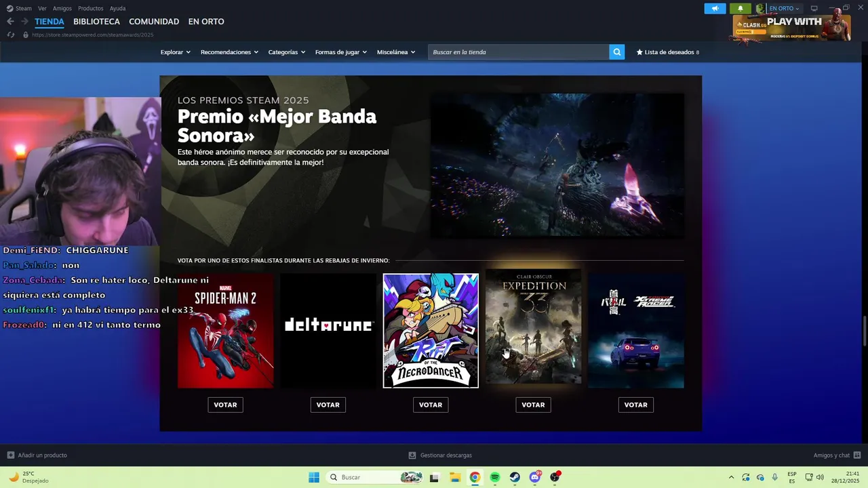The image size is (868, 488).
Task: Expand the Explorar dropdown
Action: (176, 52)
